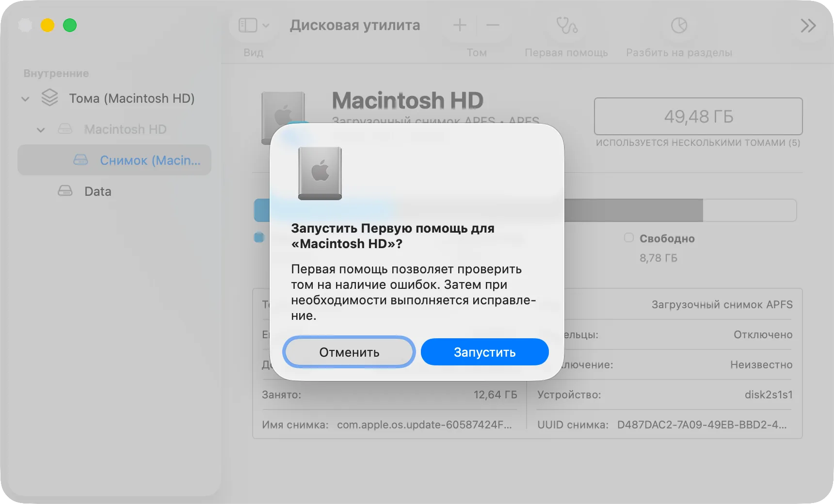This screenshot has height=504, width=834.
Task: Click the Свободно legend swatch
Action: (629, 237)
